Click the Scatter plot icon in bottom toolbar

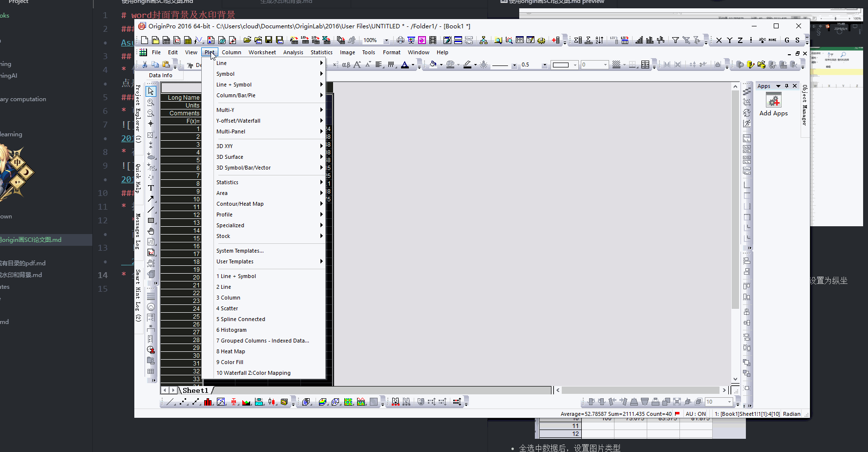point(184,402)
